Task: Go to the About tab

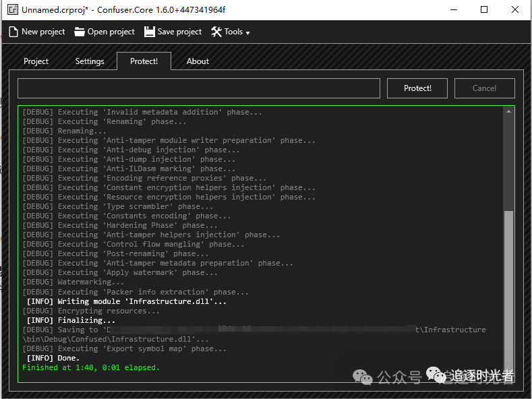Action: point(198,61)
